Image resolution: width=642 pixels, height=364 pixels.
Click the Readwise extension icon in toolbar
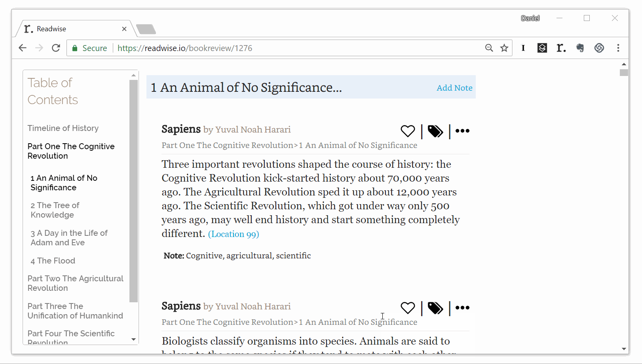click(561, 48)
